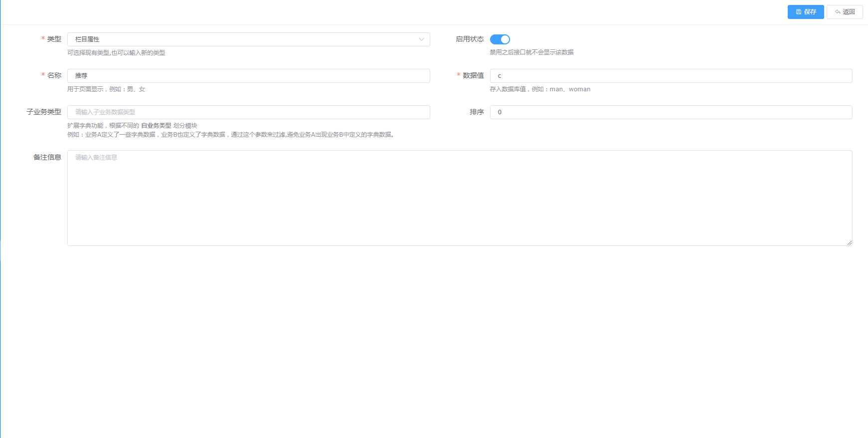Click the 启用状态 label text
868x438 pixels.
(x=469, y=39)
